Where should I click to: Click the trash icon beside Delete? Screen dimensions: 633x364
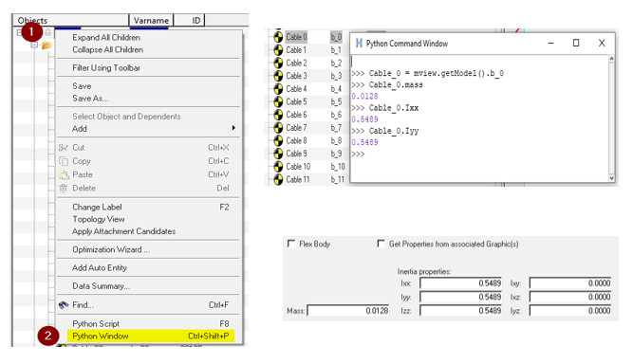(63, 189)
